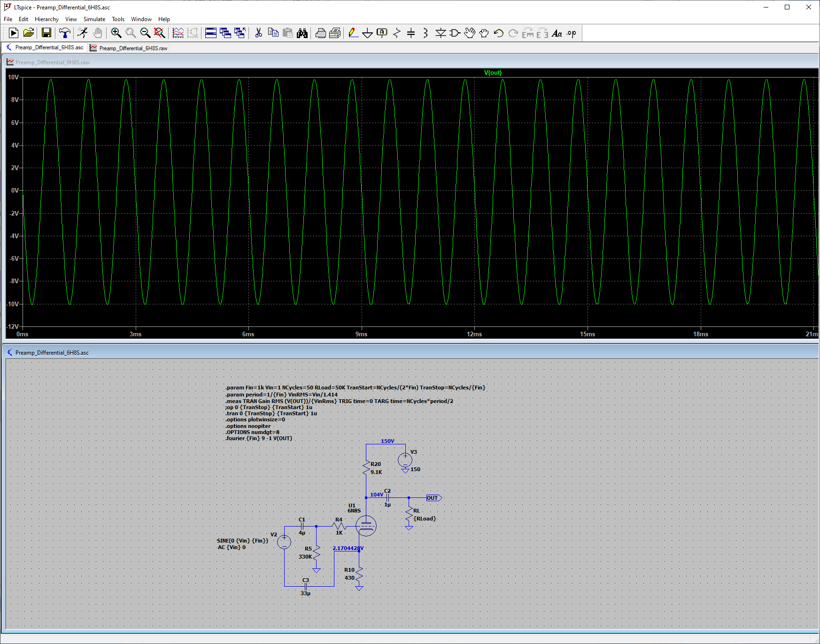Open the Hierarchy menu
This screenshot has width=820, height=644.
pos(46,19)
